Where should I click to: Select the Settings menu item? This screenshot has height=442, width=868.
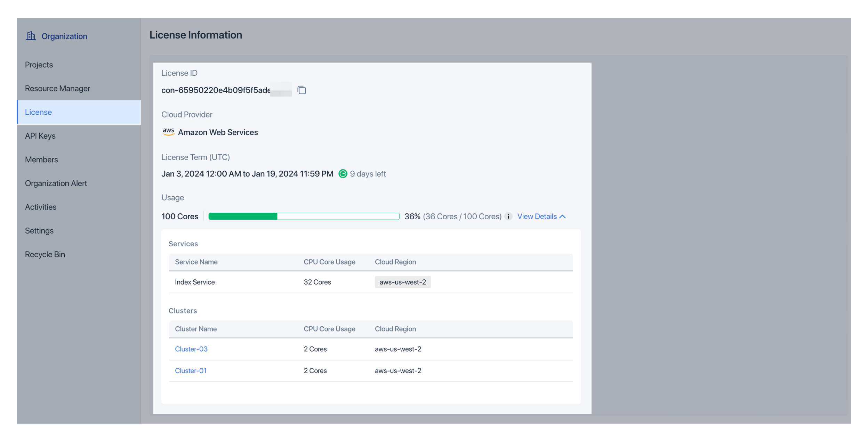[39, 231]
